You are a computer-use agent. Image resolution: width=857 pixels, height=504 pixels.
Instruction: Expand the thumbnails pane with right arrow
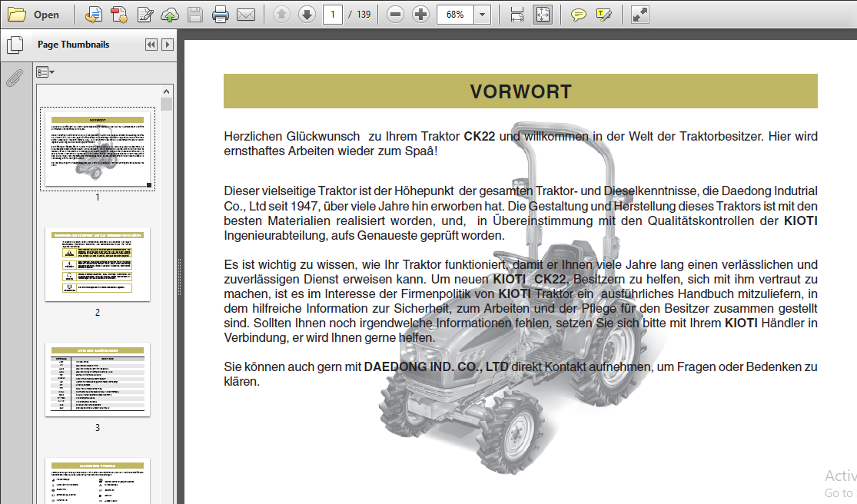[x=168, y=45]
